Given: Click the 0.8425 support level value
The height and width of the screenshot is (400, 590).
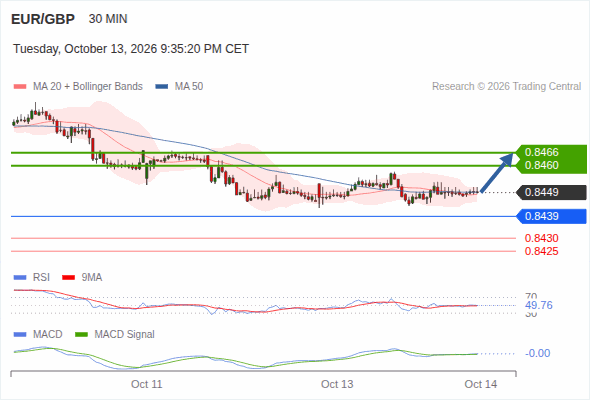Looking at the screenshot, I should click(x=541, y=251).
